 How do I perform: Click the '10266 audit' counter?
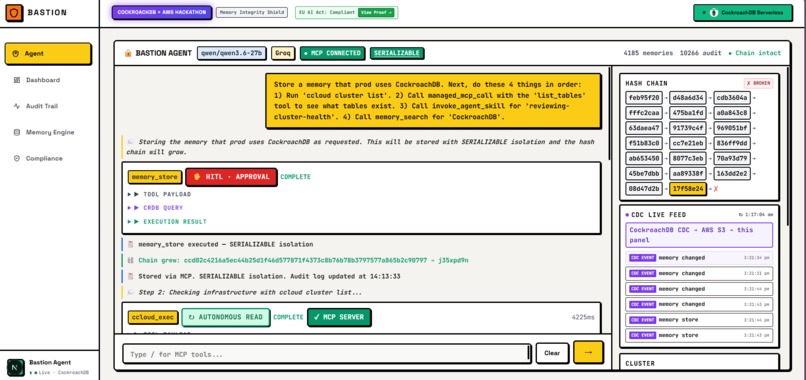pos(701,53)
